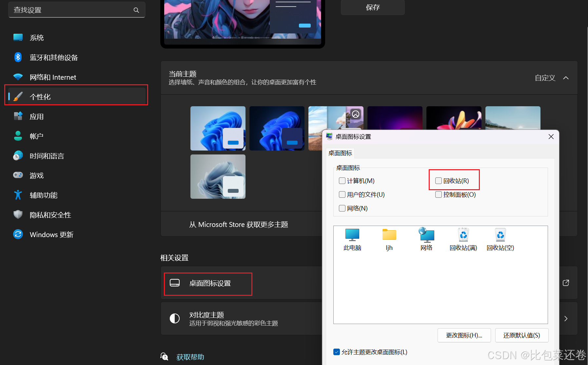Open 蓝牙和其他设备 settings category
Viewport: 588px width, 365px height.
(x=77, y=57)
